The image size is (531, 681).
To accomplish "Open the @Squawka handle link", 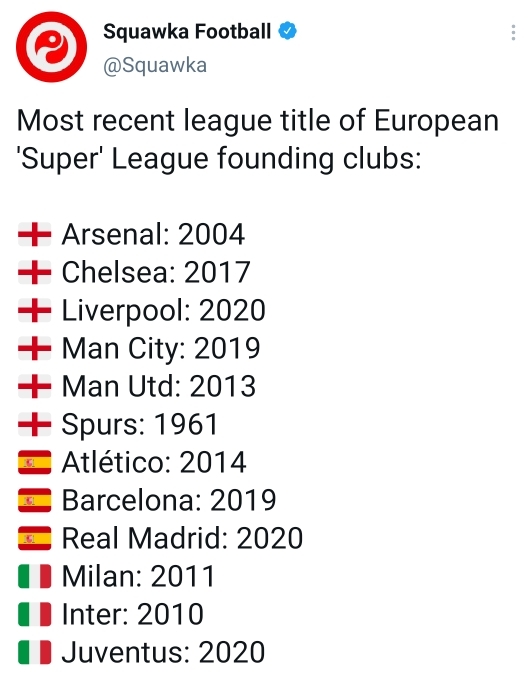I will click(x=155, y=66).
